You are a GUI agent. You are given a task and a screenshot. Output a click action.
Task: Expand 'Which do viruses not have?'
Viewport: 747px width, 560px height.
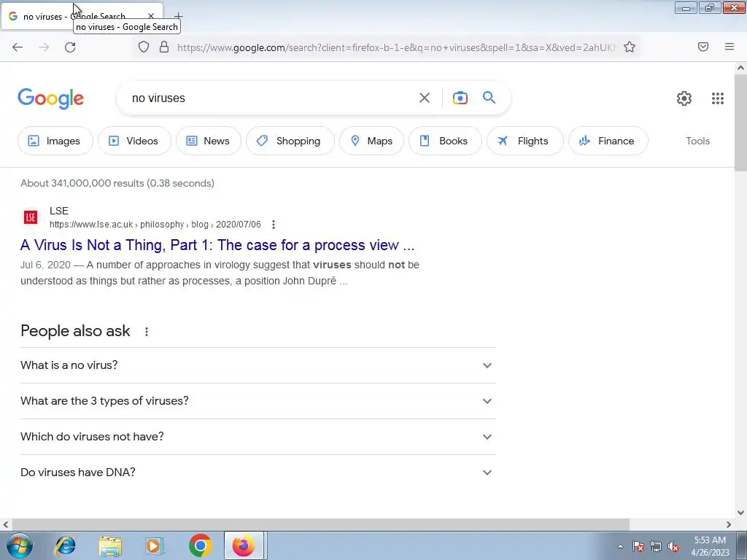(258, 437)
